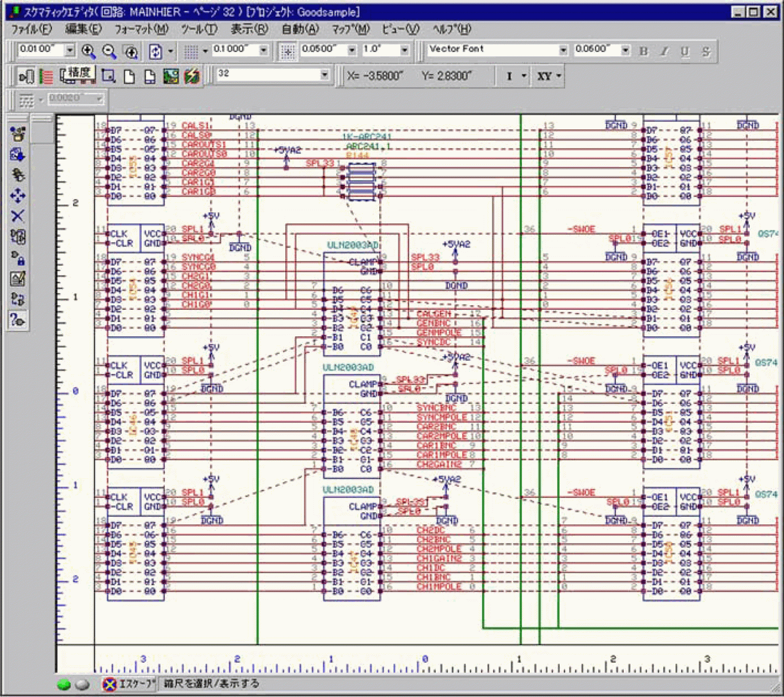
Task: Open the ビュー(V) menu
Action: point(401,29)
